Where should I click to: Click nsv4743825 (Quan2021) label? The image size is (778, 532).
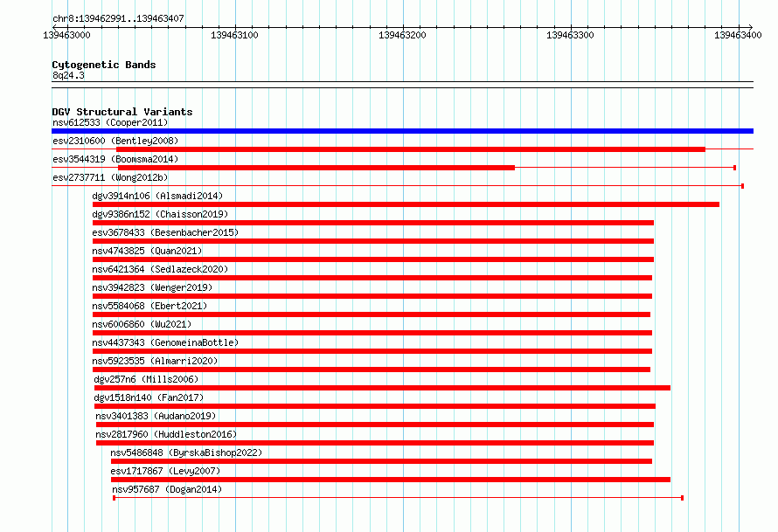point(148,251)
